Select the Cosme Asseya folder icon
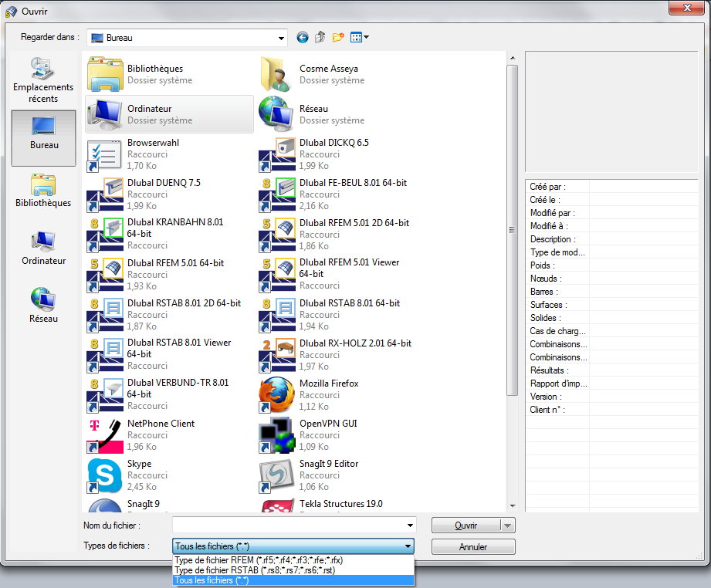Image resolution: width=711 pixels, height=588 pixels. coord(276,74)
